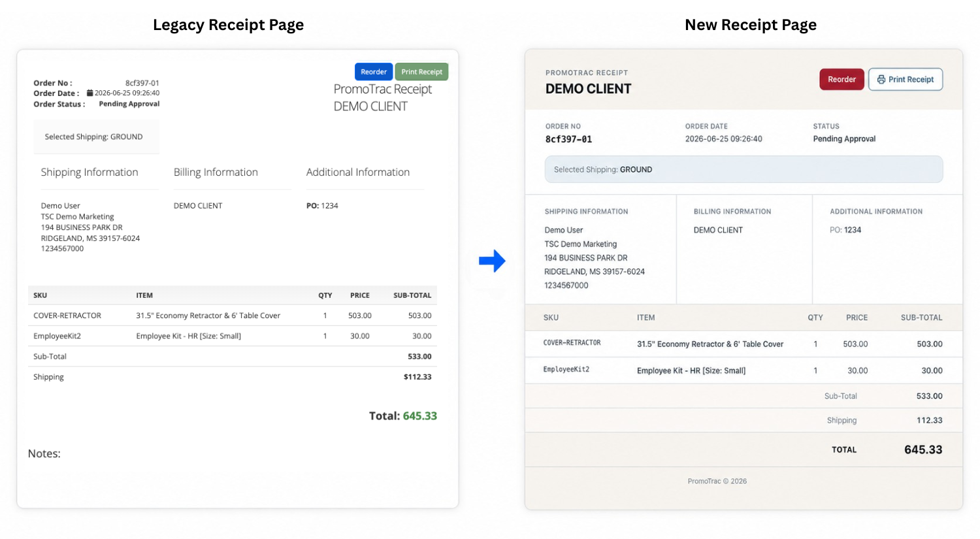
Task: Click legacy PO: 1234 text
Action: [322, 206]
